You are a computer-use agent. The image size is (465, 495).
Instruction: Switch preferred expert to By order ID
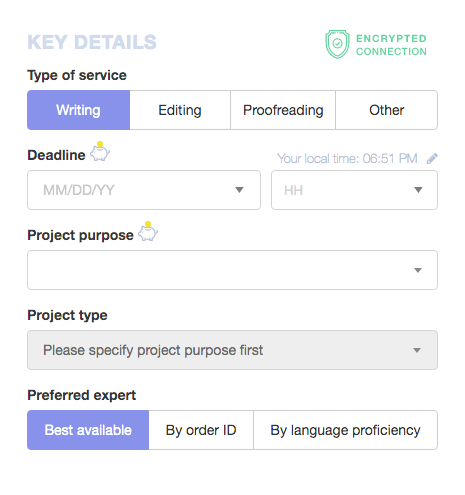(x=201, y=430)
